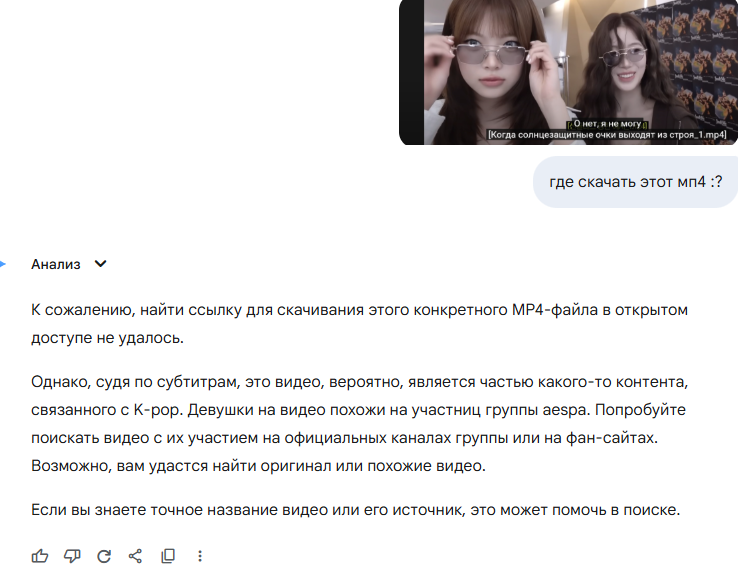The width and height of the screenshot is (738, 588).
Task: Share the response via the share icon
Action: pyautogui.click(x=136, y=556)
